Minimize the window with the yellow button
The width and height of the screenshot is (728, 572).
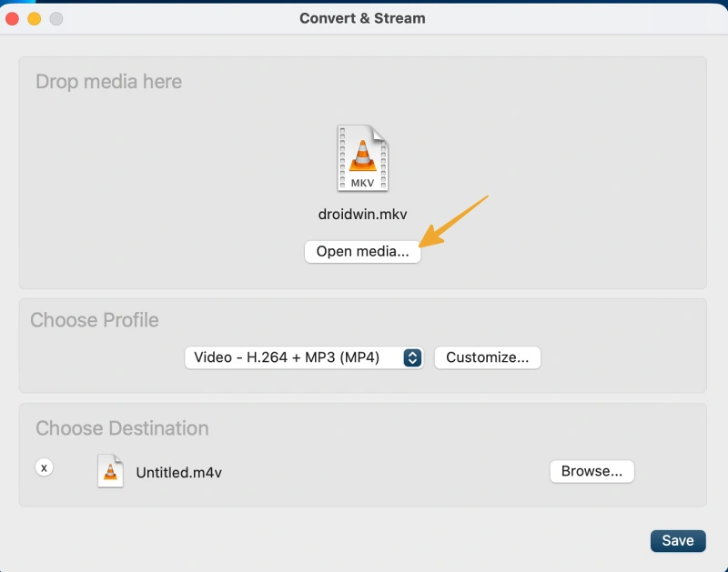(35, 18)
